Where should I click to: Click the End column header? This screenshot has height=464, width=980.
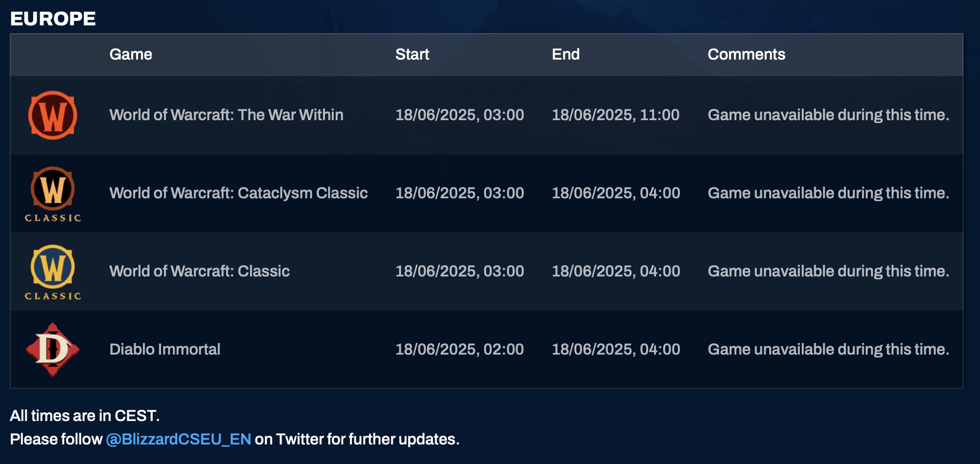(x=566, y=54)
